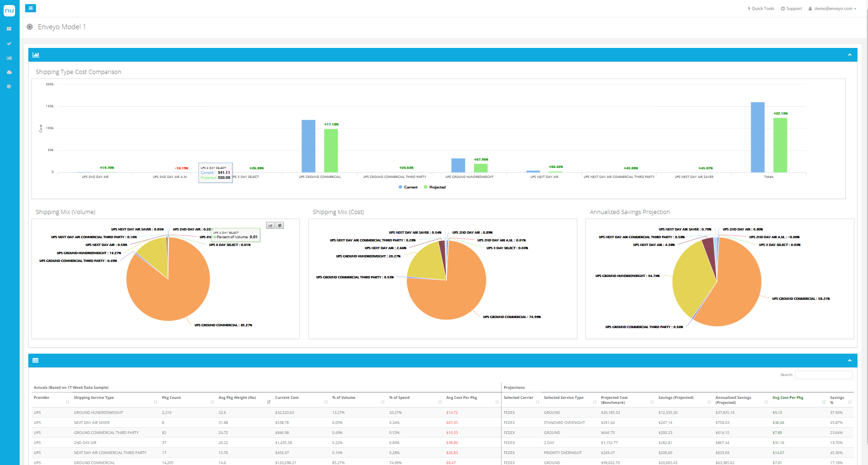Select the bottom globe icon in sidebar
The image size is (868, 465).
(x=9, y=86)
